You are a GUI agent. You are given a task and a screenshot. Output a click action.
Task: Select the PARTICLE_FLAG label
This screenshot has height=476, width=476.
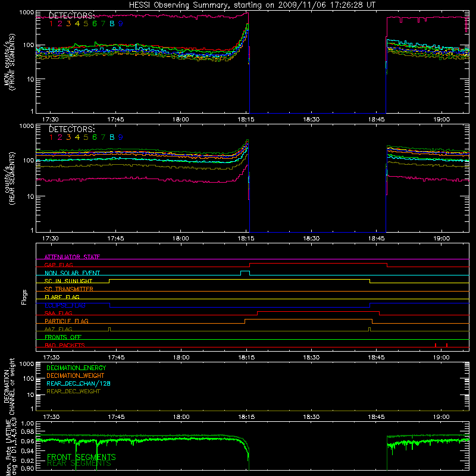pyautogui.click(x=67, y=321)
